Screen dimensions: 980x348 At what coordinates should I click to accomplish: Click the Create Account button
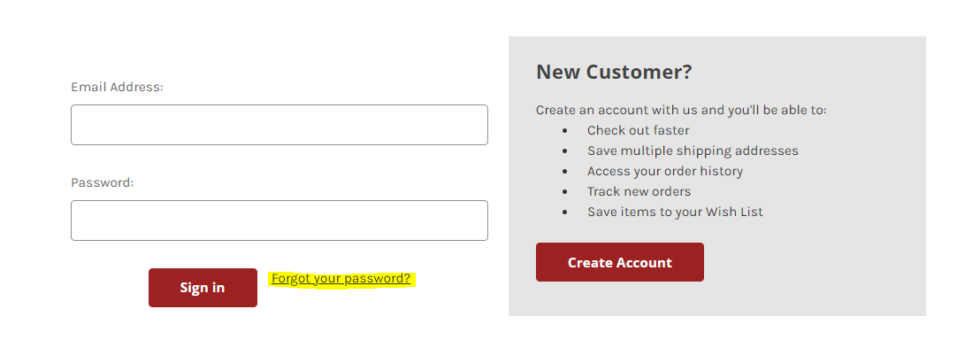coord(620,262)
